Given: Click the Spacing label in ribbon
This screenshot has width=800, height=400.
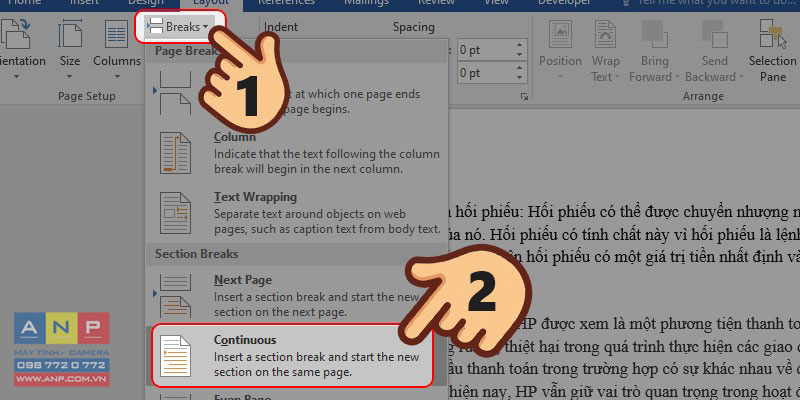Looking at the screenshot, I should (413, 27).
